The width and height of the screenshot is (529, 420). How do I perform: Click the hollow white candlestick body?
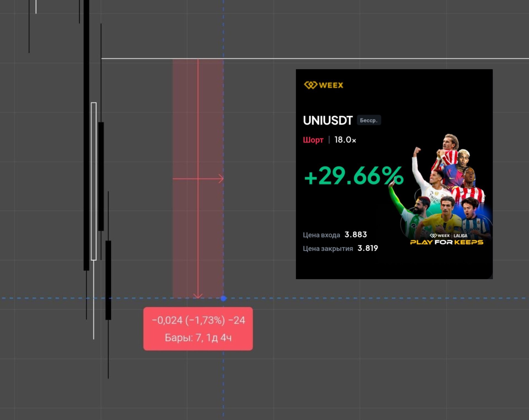tap(94, 181)
